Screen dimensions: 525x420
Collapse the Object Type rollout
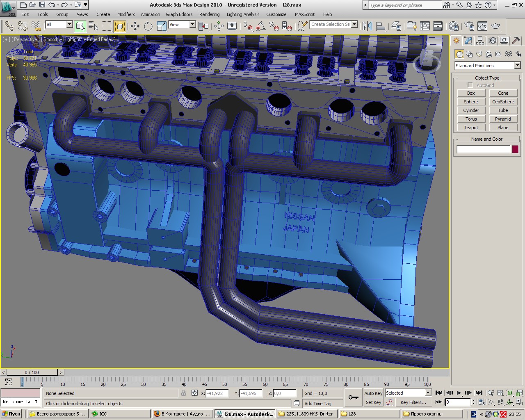(487, 78)
